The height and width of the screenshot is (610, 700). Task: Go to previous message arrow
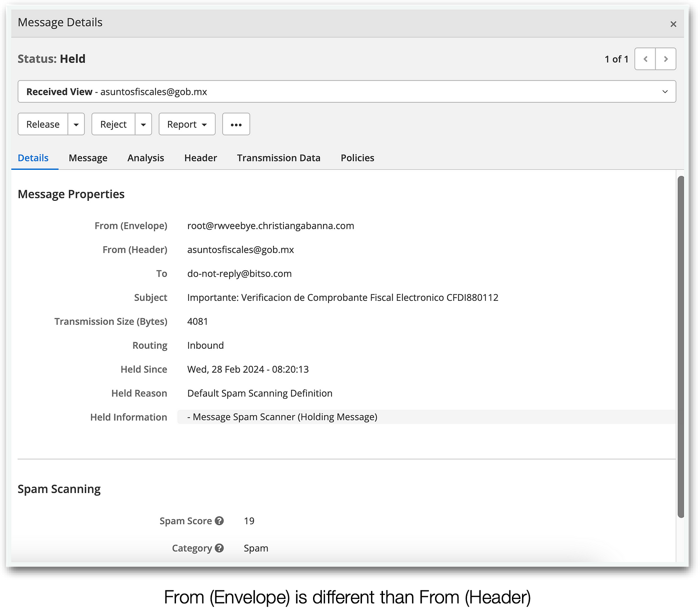click(x=645, y=59)
